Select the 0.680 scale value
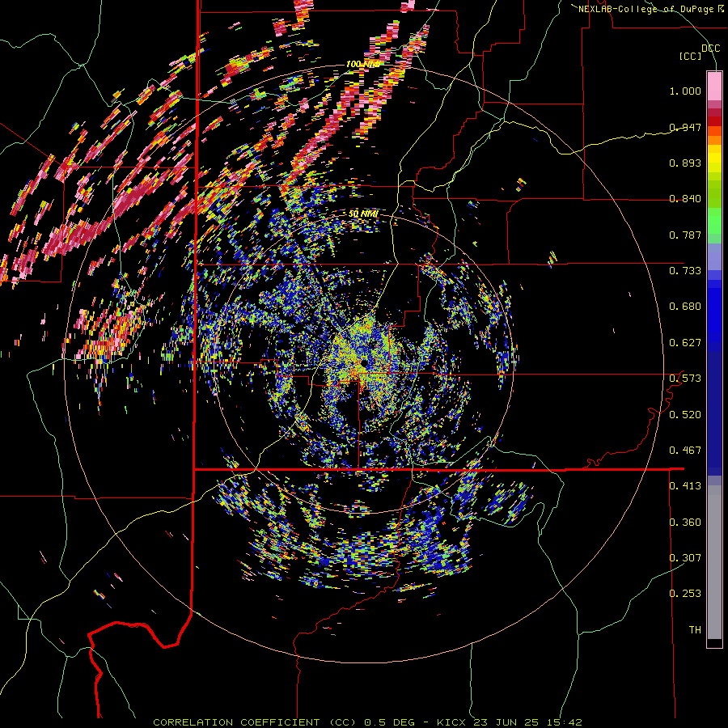 pos(685,307)
